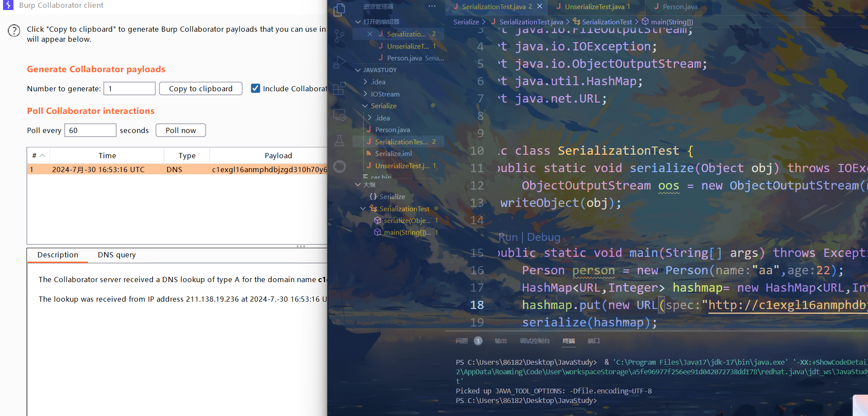Close SerializationTest in the open editors list
Viewport: 868px width, 416px height.
coord(369,34)
